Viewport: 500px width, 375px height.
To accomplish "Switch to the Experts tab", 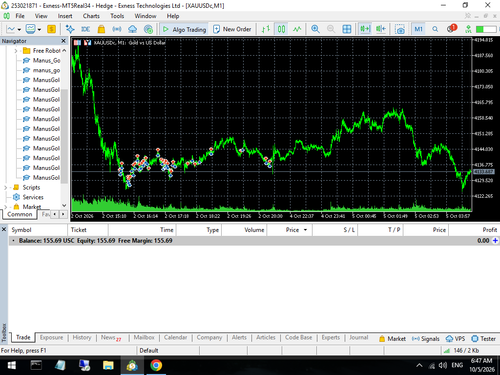I will click(x=331, y=337).
